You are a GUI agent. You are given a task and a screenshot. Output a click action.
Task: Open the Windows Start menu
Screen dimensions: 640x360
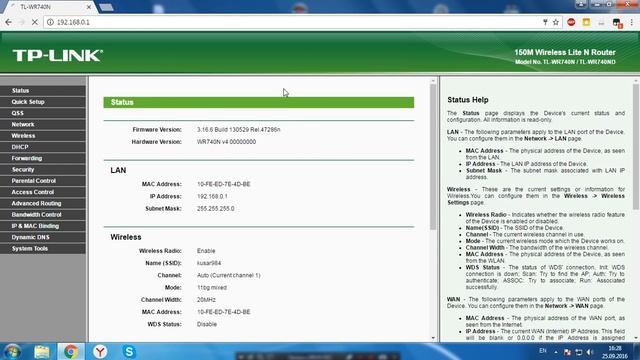click(12, 351)
